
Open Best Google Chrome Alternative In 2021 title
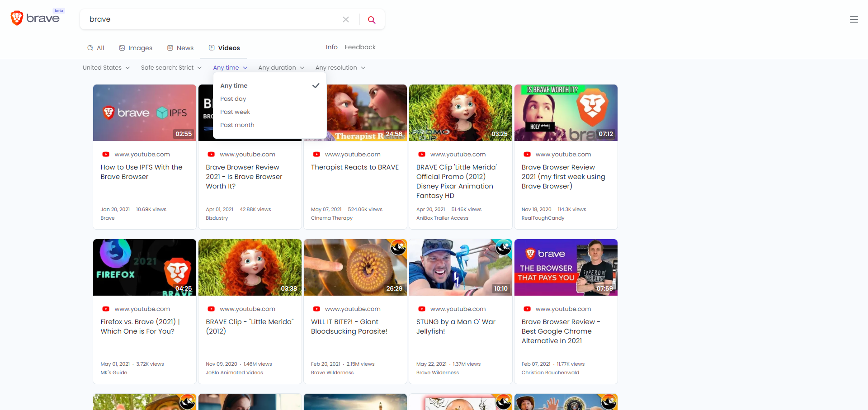(561, 331)
